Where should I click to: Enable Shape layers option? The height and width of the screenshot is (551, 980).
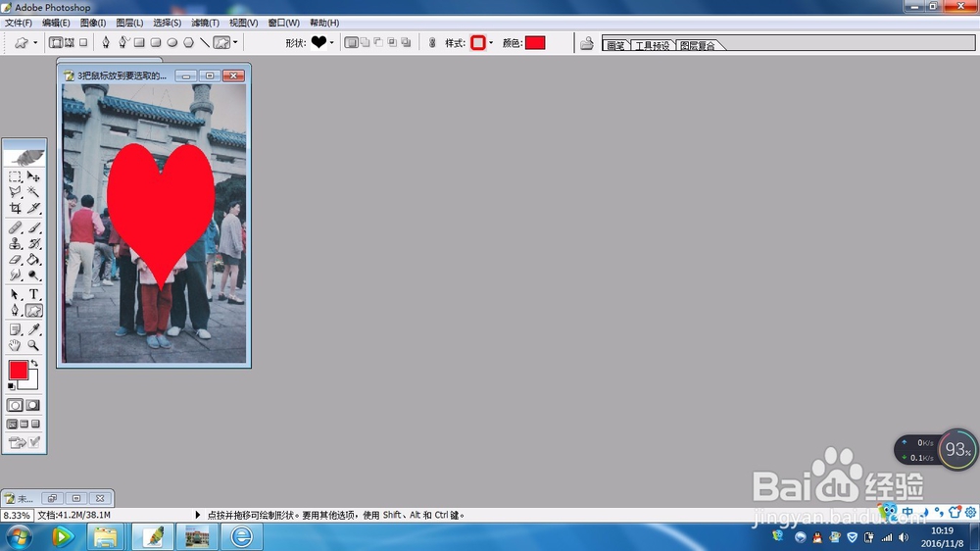pos(56,42)
